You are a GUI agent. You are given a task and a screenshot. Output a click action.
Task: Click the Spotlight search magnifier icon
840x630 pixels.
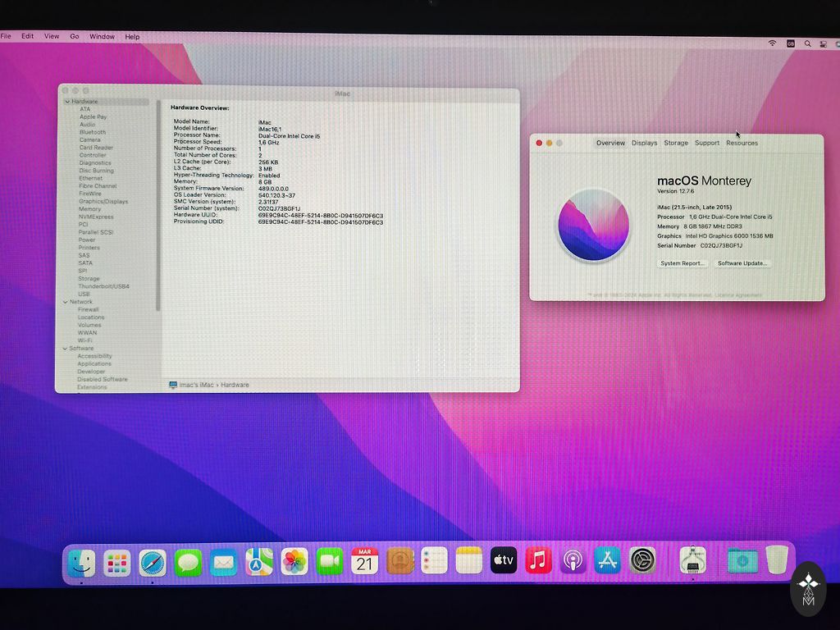pyautogui.click(x=807, y=43)
